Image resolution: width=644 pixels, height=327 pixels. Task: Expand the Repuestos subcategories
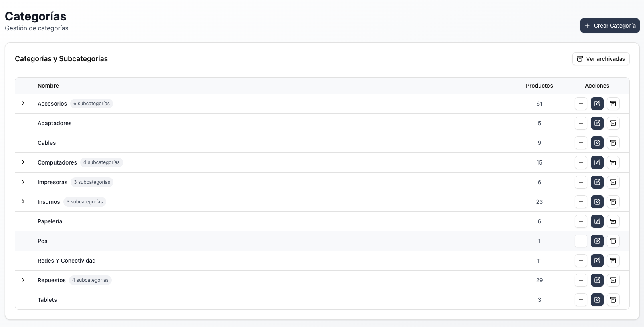[x=23, y=280]
